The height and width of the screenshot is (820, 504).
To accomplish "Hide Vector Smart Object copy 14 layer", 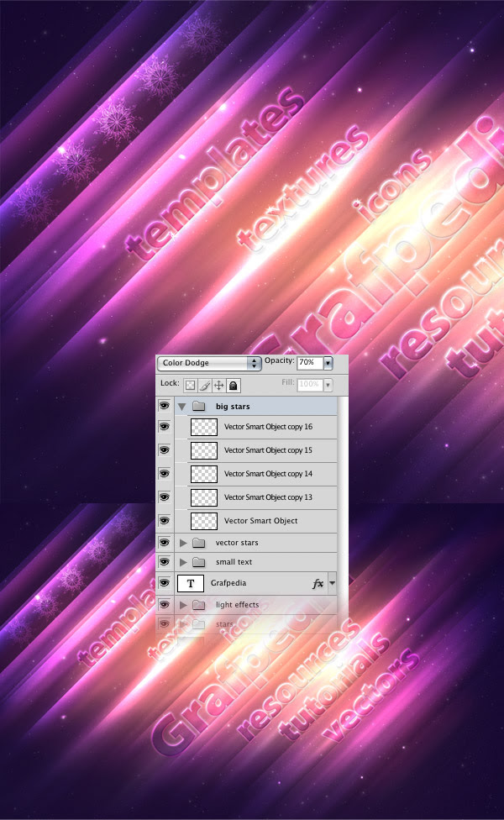I will tap(164, 474).
